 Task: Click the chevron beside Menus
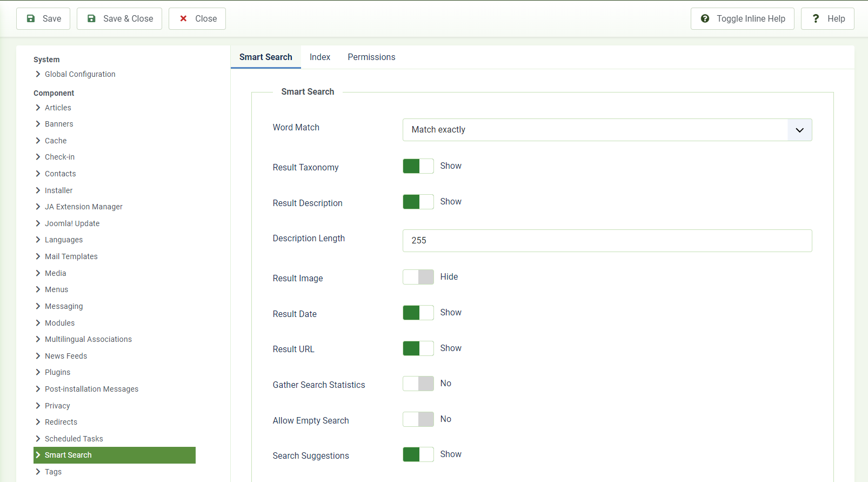point(38,289)
